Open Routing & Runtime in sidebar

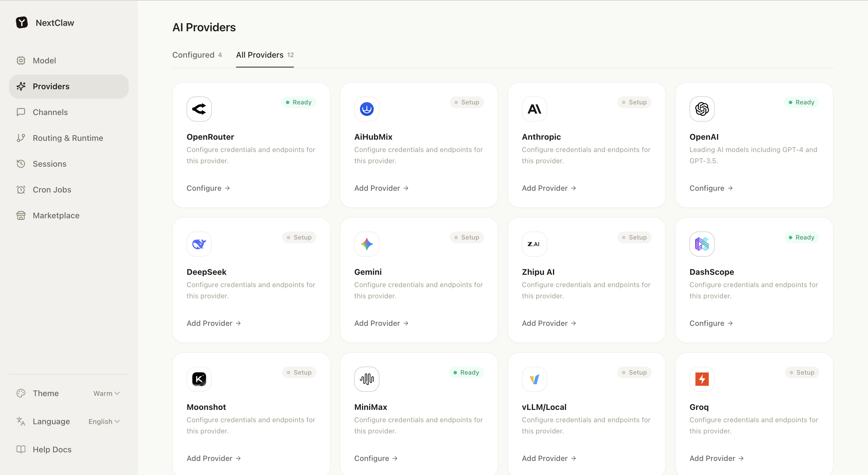coord(68,138)
